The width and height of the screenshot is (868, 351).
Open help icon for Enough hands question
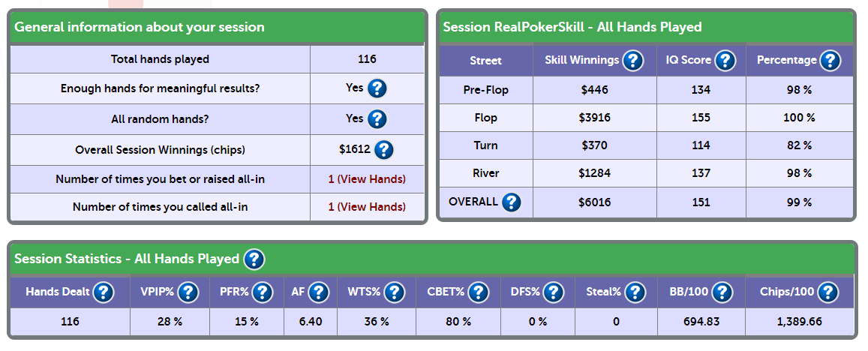pyautogui.click(x=377, y=88)
